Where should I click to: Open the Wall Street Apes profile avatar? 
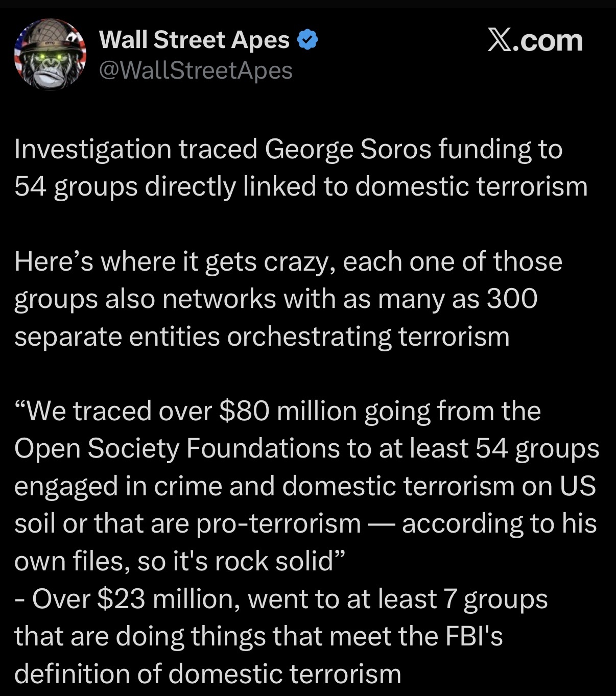click(x=50, y=55)
